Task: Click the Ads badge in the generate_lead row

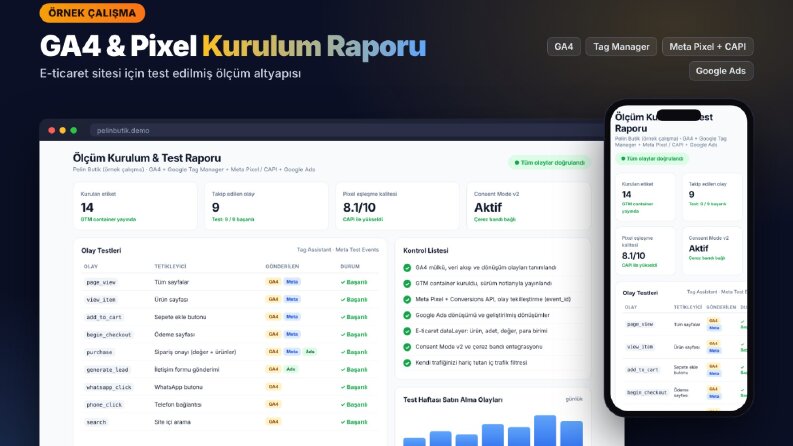Action: click(x=291, y=369)
